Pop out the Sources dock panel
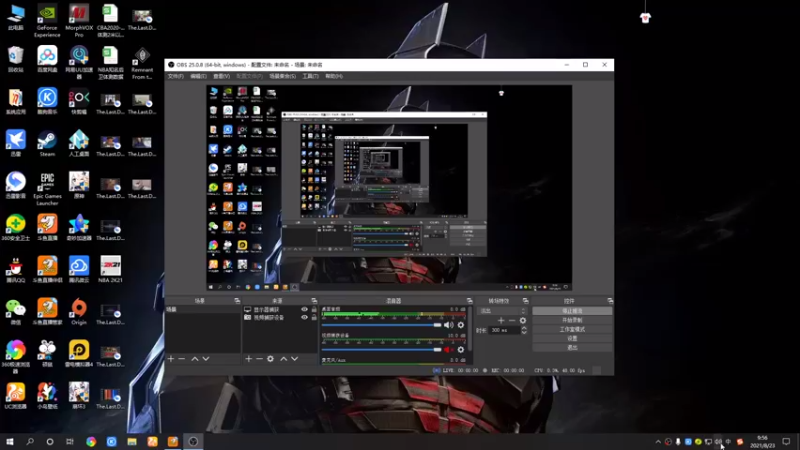The image size is (800, 450). tap(314, 301)
